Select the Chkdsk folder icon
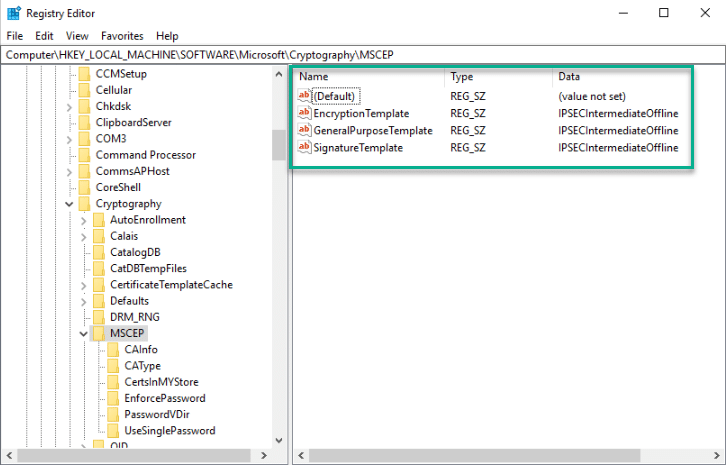Image resolution: width=726 pixels, height=465 pixels. click(x=84, y=107)
